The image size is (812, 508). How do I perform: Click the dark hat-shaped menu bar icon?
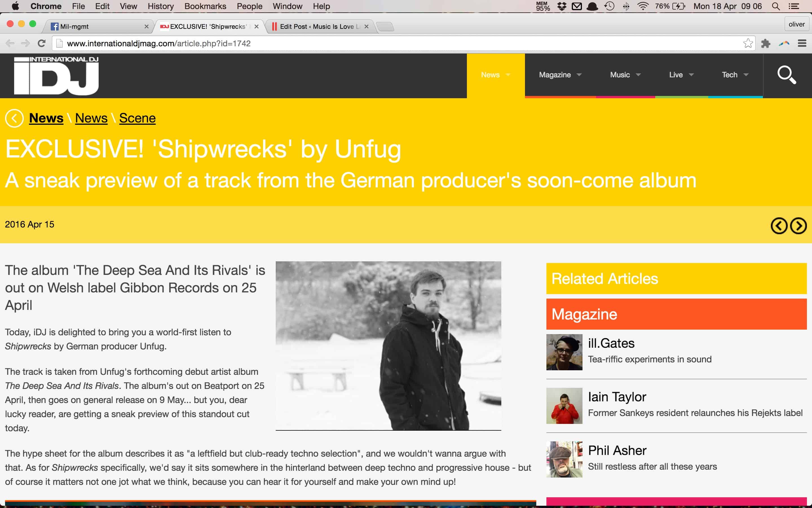[592, 6]
